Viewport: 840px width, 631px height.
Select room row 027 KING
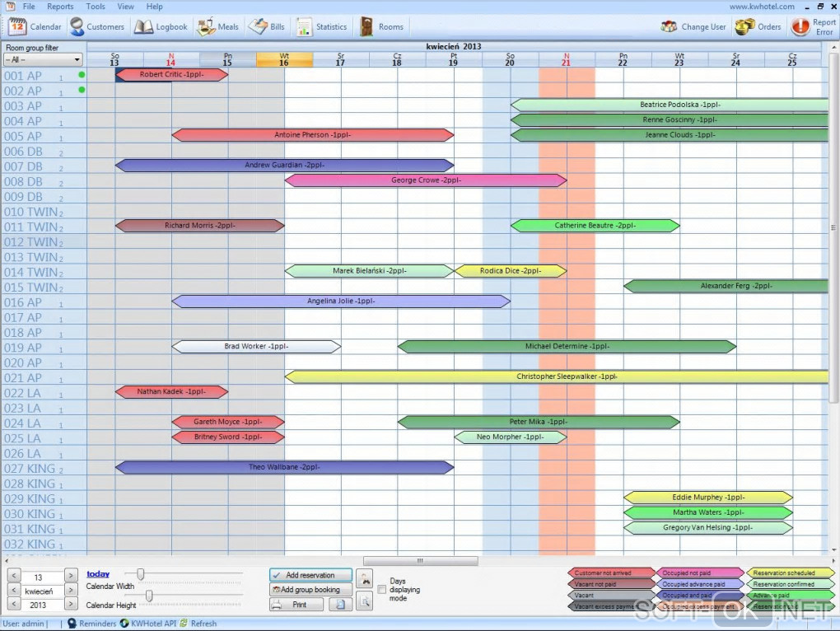click(x=44, y=469)
